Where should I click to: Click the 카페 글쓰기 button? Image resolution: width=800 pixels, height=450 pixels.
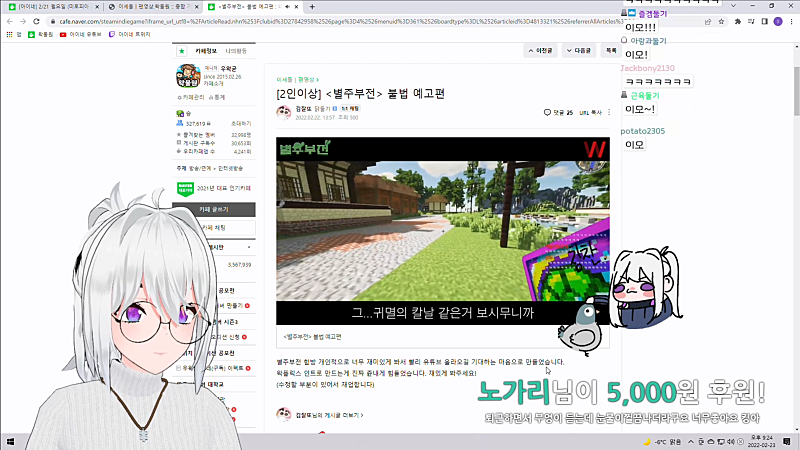tap(214, 210)
